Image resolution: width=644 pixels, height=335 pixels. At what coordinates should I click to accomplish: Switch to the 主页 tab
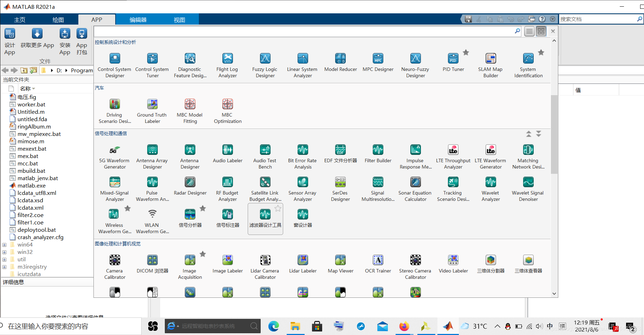[x=20, y=20]
